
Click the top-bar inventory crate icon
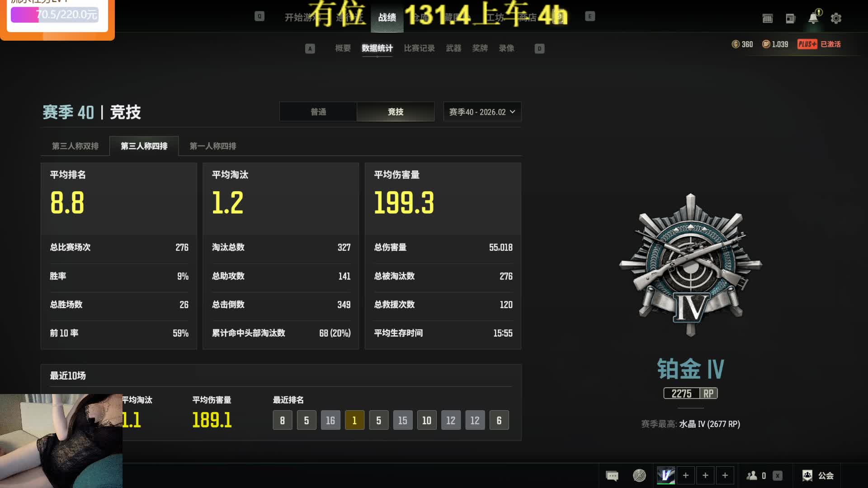[x=767, y=19]
